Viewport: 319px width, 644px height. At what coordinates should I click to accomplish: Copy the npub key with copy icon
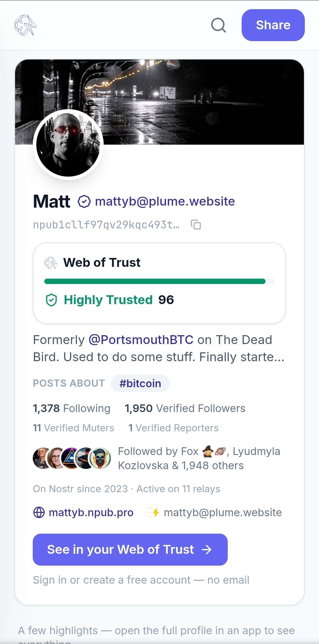tap(196, 225)
